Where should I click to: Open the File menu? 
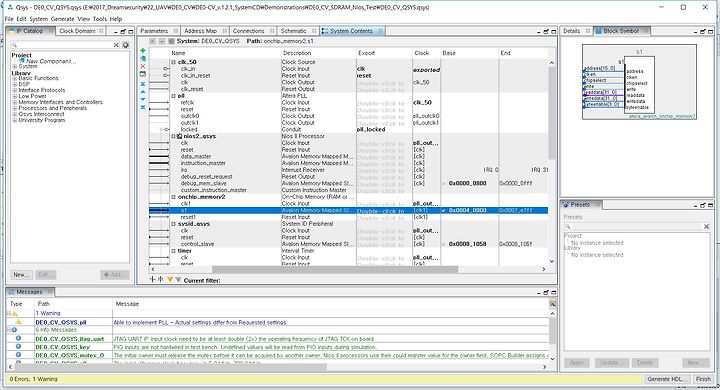point(9,19)
